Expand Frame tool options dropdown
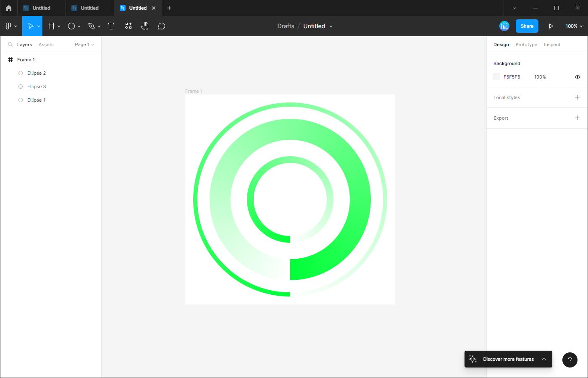 59,26
